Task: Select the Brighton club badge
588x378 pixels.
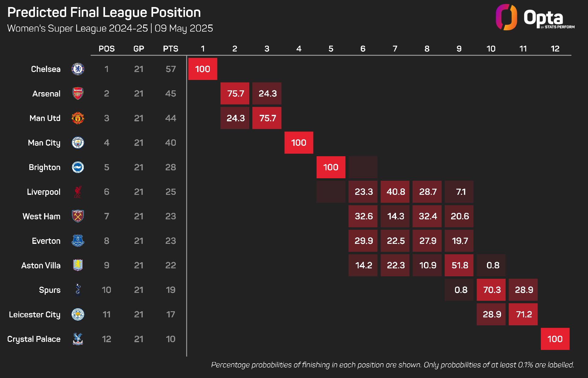Action: click(78, 167)
